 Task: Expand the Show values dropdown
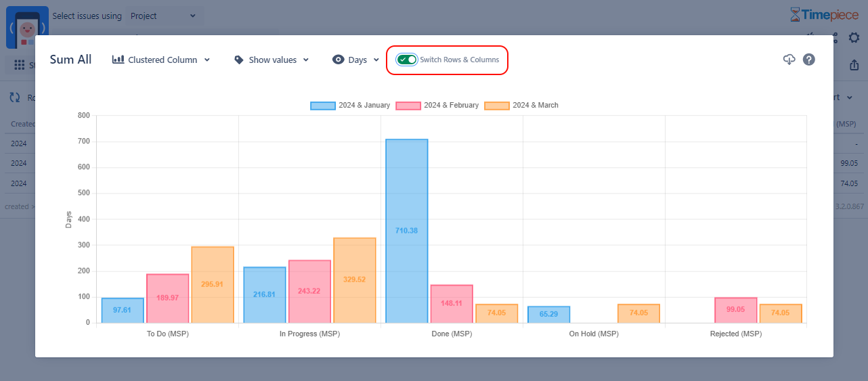point(272,60)
